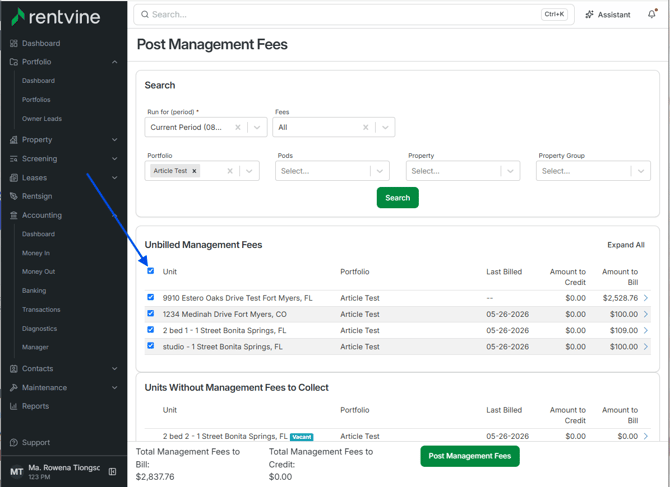Open details arrow for studio row
Image resolution: width=670 pixels, height=487 pixels.
(646, 346)
